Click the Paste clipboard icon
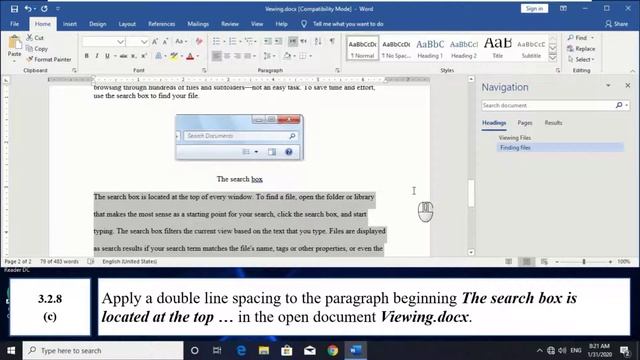Viewport: 640px width, 360px height. tap(15, 42)
